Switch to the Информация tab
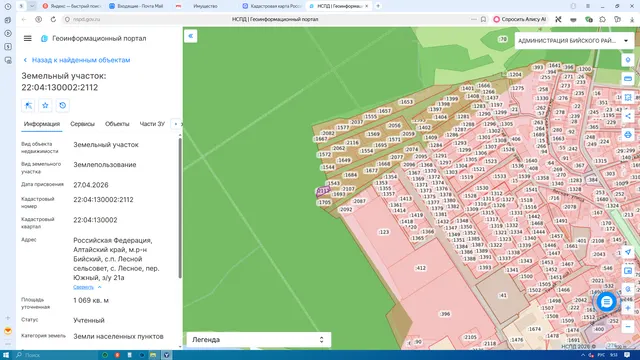 tap(42, 124)
